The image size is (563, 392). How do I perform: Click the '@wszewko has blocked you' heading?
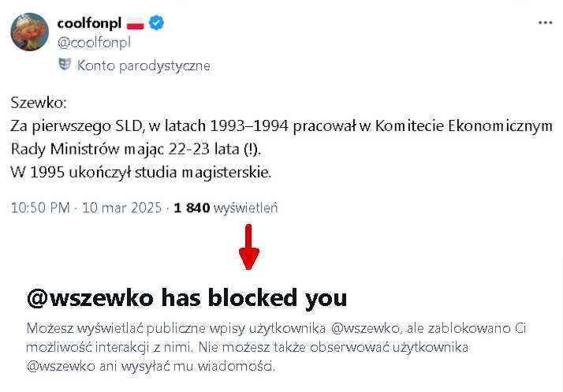[187, 298]
